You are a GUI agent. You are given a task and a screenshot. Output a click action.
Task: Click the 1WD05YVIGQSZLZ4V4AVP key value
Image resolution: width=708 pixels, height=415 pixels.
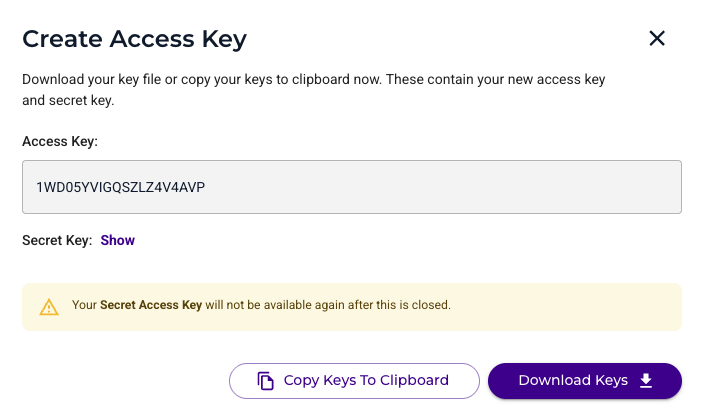[121, 187]
